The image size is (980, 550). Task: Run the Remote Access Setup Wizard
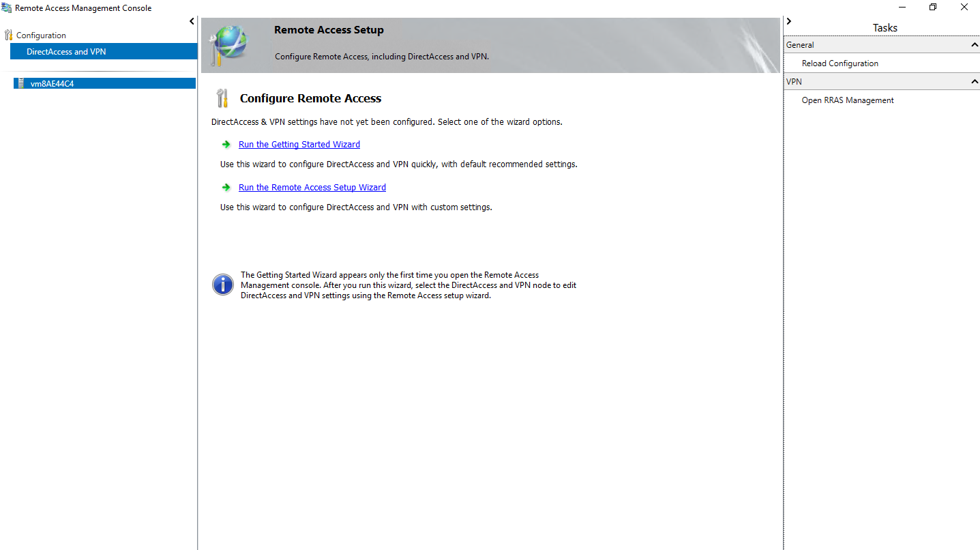tap(312, 187)
